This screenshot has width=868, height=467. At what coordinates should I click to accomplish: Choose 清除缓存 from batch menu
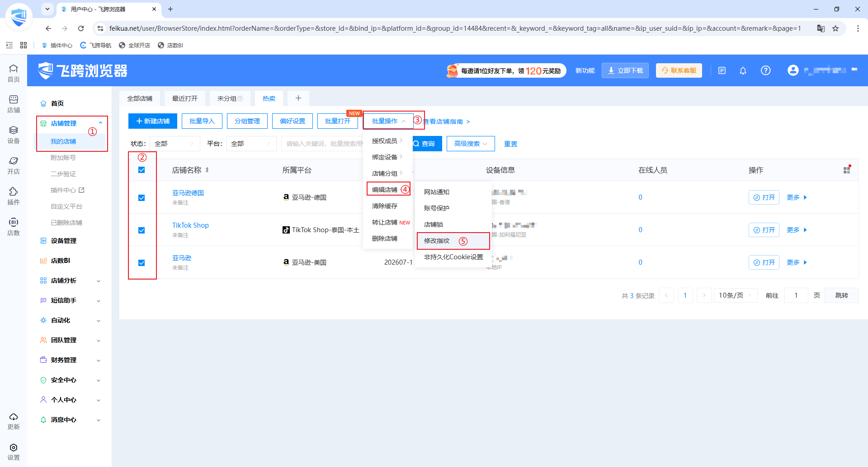385,206
